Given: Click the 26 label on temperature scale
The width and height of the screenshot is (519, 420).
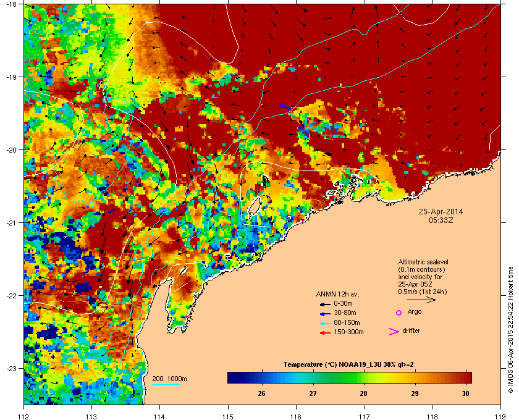Looking at the screenshot, I should click(261, 393).
